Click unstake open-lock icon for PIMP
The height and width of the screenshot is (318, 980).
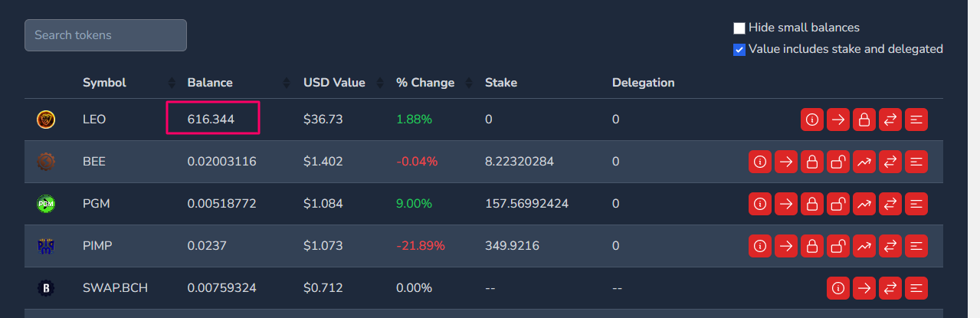(838, 246)
